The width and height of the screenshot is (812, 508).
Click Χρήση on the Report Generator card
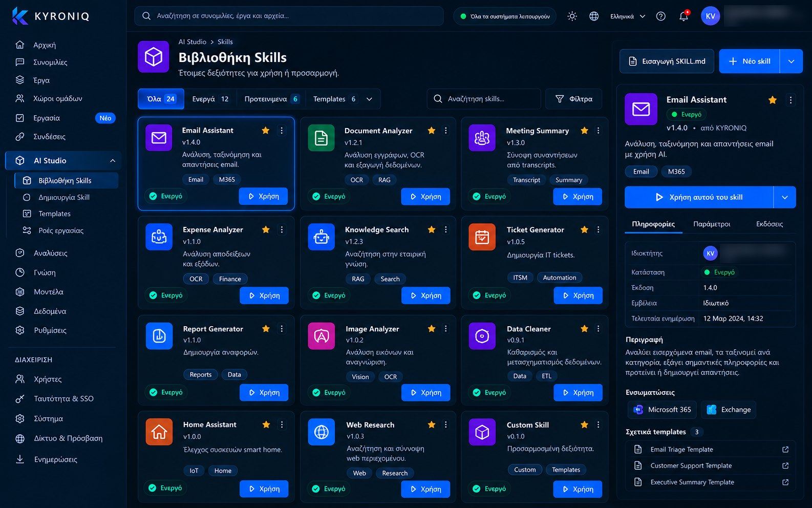(264, 392)
